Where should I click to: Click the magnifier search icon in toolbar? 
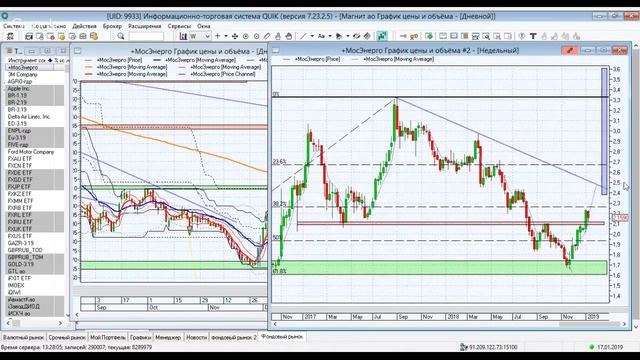(x=121, y=36)
